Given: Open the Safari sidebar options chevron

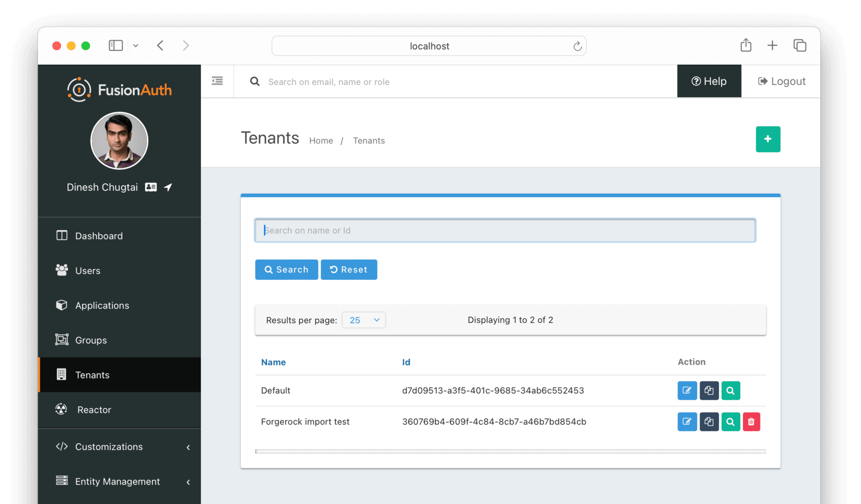Looking at the screenshot, I should click(x=135, y=46).
